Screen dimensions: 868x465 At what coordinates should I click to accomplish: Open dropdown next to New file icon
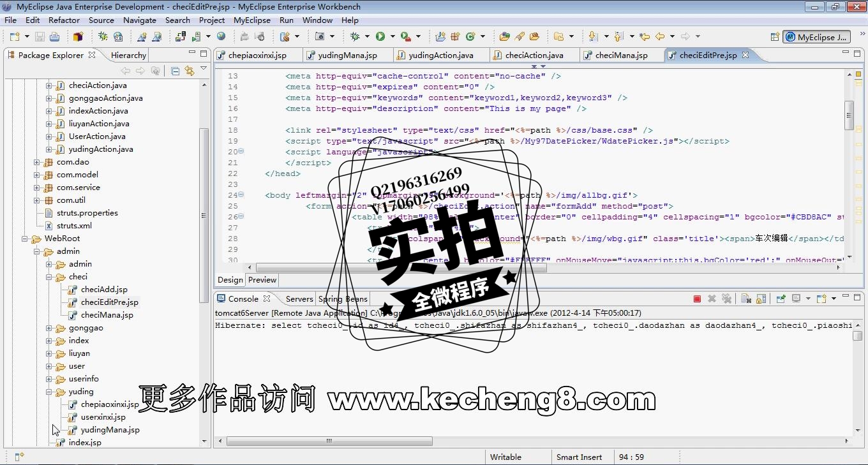click(26, 37)
